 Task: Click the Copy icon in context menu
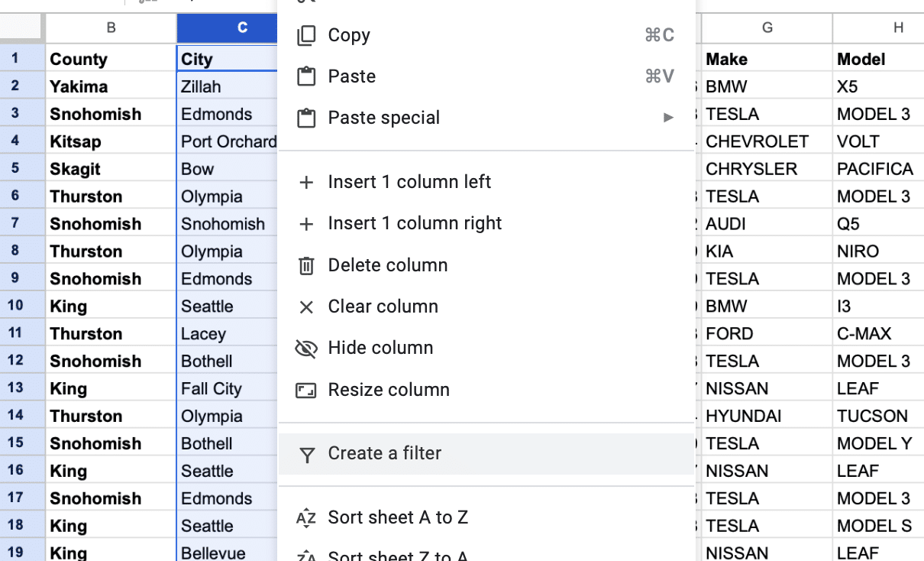click(x=306, y=35)
